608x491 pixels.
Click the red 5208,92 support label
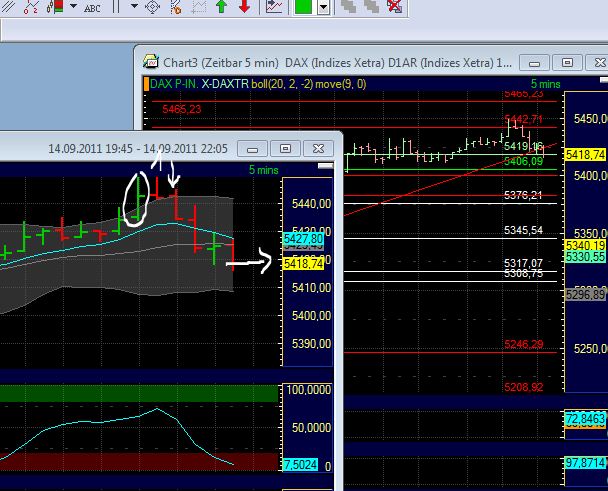tap(523, 387)
